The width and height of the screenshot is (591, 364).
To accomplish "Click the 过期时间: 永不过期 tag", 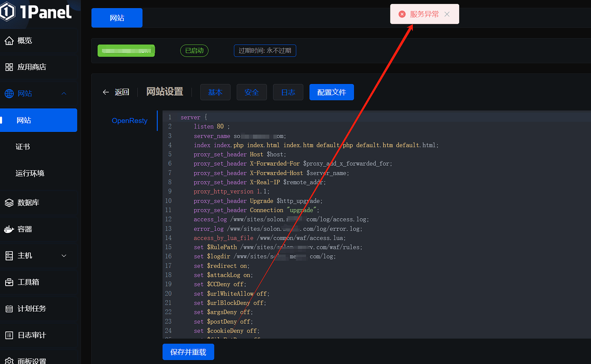I will [265, 51].
